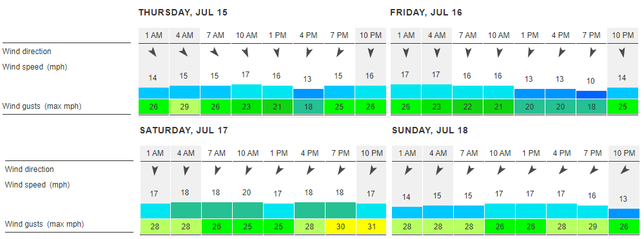
Task: Select Saturday 10 PM yellow gust cell 31
Action: (371, 226)
